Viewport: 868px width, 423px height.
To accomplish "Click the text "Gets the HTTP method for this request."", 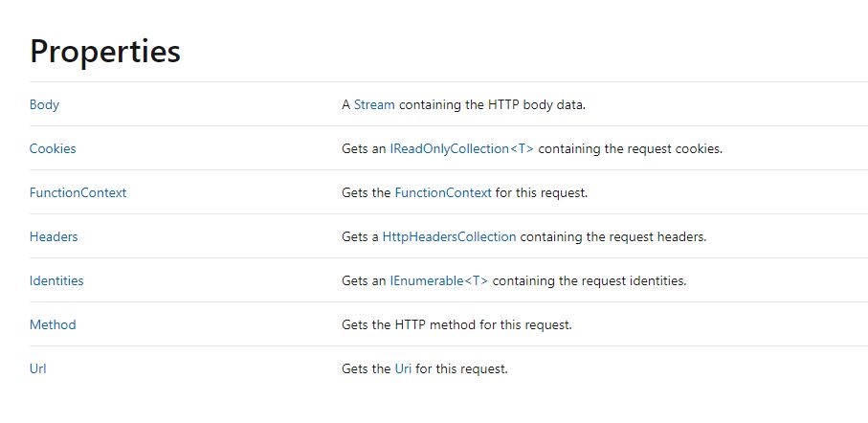I will (456, 324).
